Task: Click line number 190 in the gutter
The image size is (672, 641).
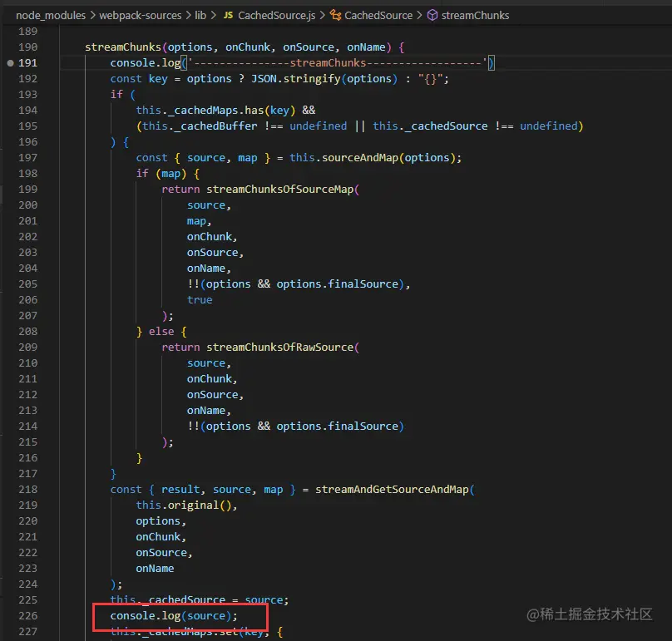Action: click(x=27, y=47)
